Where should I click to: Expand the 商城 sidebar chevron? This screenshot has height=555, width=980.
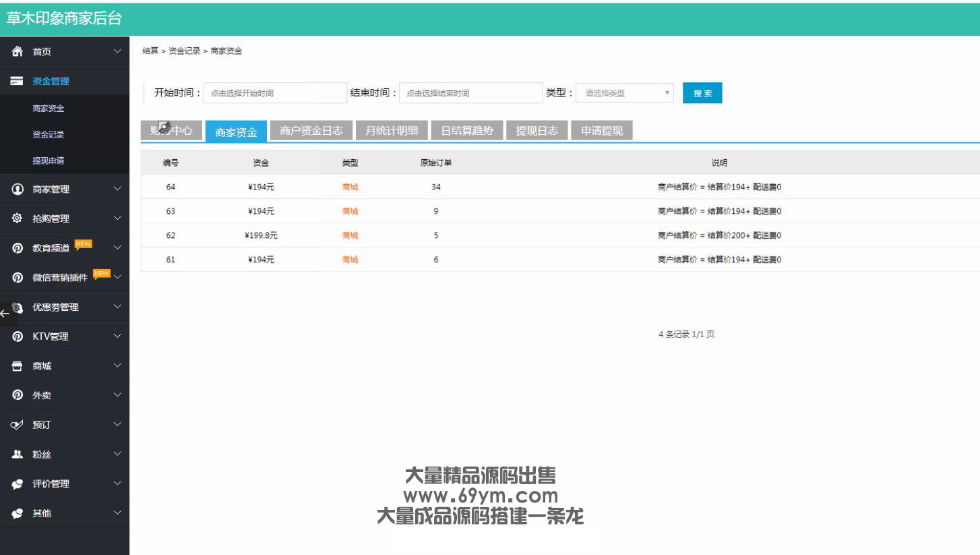pyautogui.click(x=118, y=366)
